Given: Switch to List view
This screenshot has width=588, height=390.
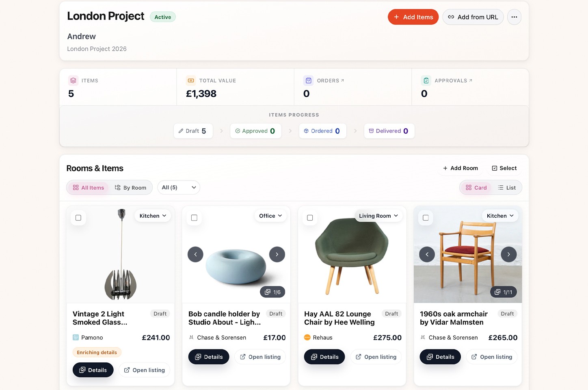Looking at the screenshot, I should pyautogui.click(x=507, y=188).
